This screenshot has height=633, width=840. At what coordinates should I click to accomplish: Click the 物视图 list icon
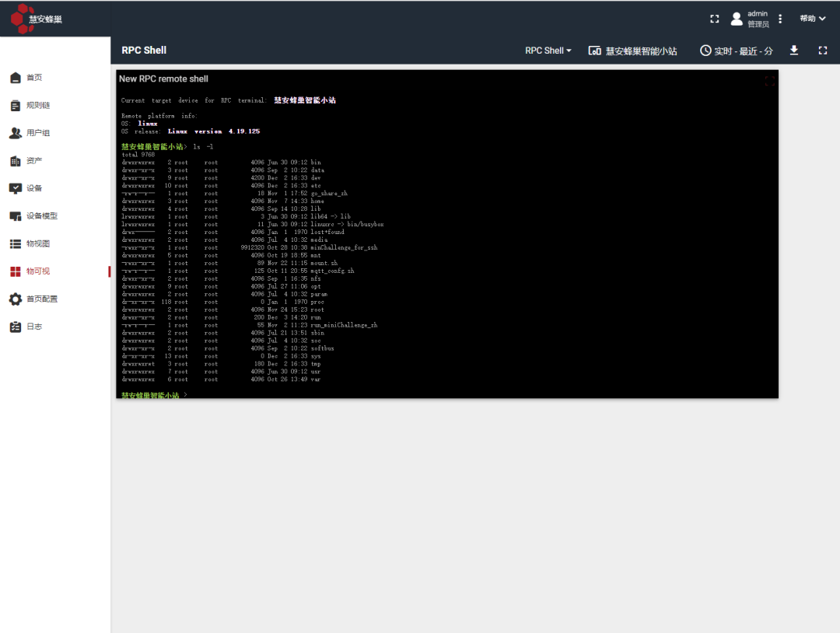[15, 243]
